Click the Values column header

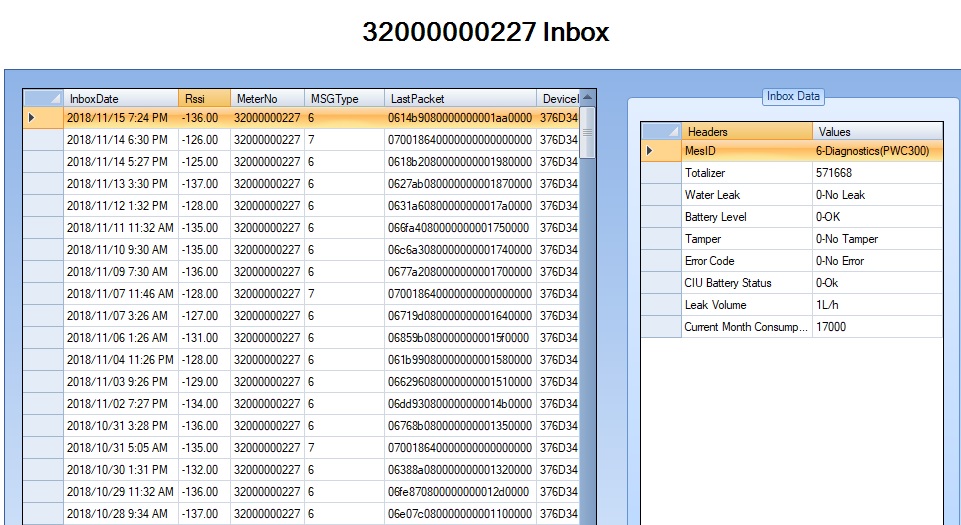tap(876, 131)
